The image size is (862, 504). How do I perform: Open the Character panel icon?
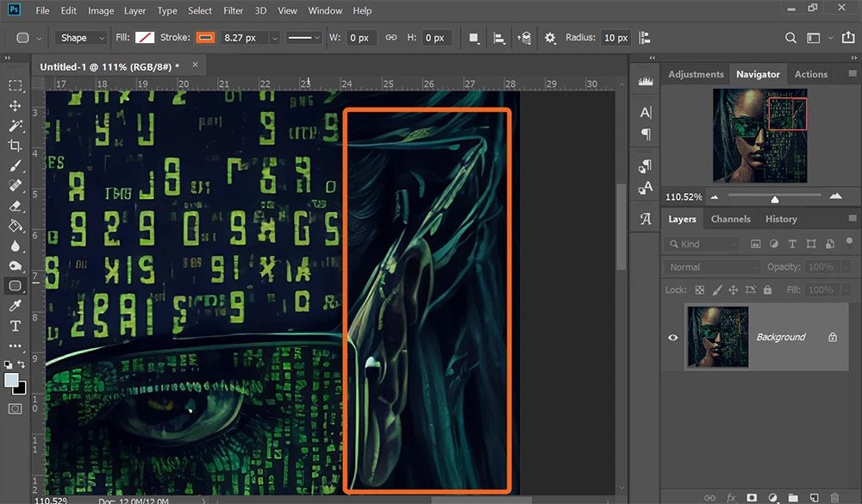point(646,113)
